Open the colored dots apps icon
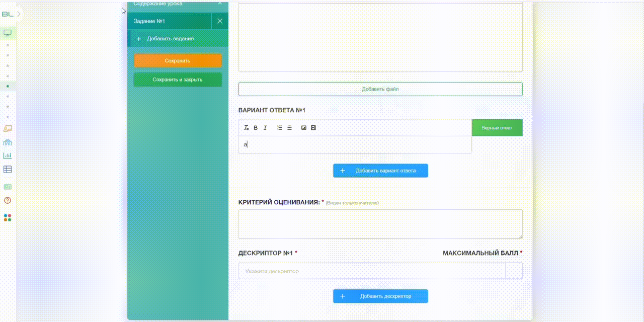Screen dimensions: 644x322 (8, 217)
